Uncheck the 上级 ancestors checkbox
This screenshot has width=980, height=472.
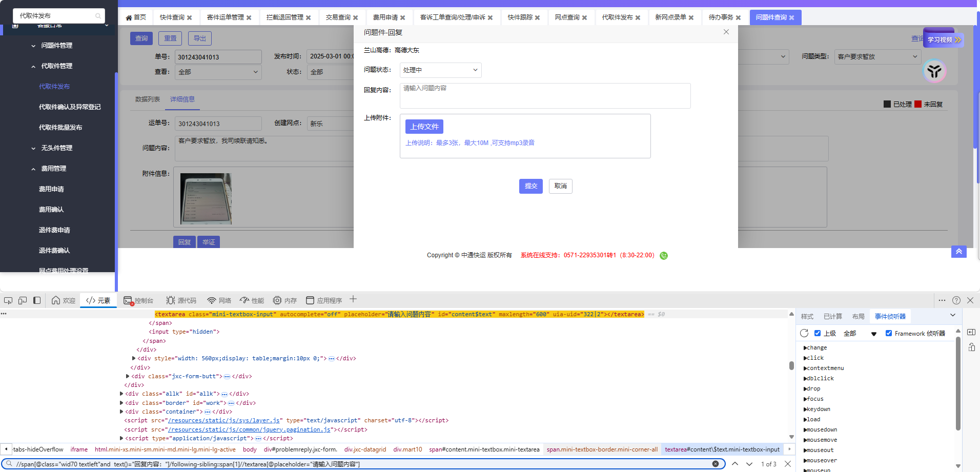point(818,333)
